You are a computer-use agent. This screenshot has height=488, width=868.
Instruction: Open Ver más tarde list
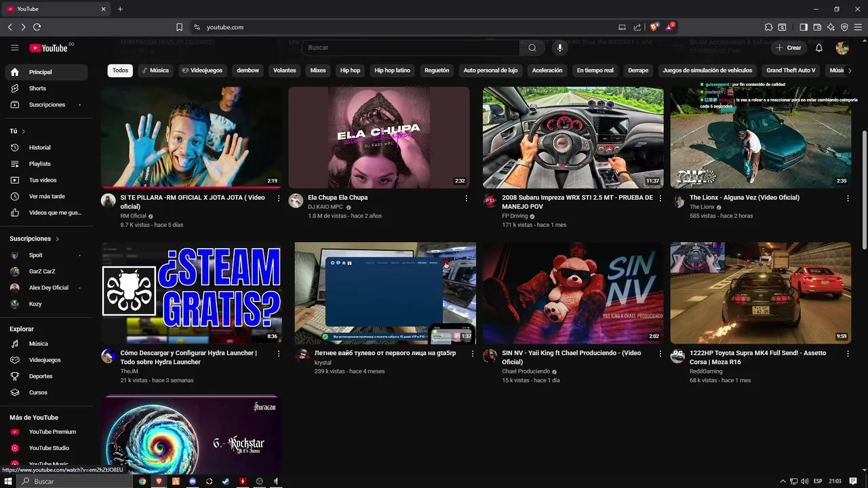(46, 196)
